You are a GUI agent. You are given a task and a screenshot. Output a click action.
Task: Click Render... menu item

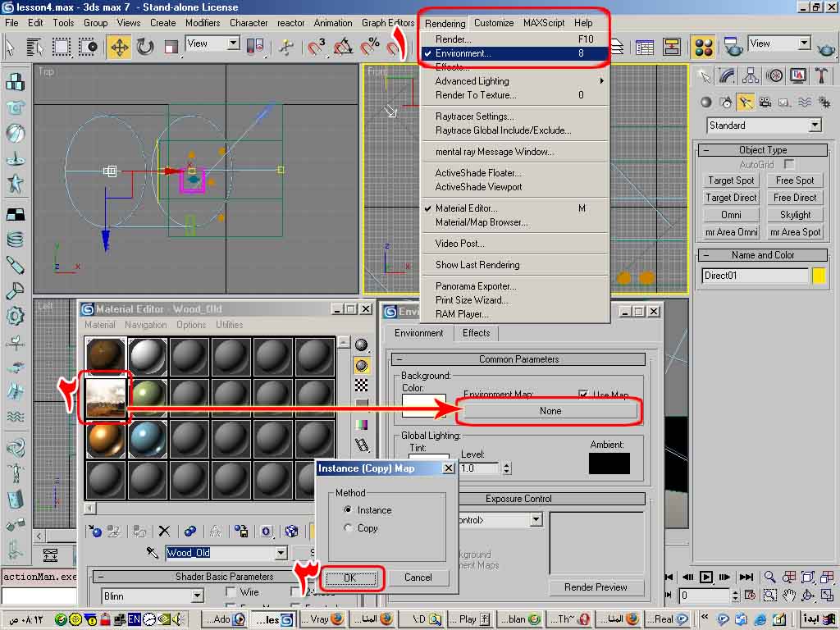point(514,39)
